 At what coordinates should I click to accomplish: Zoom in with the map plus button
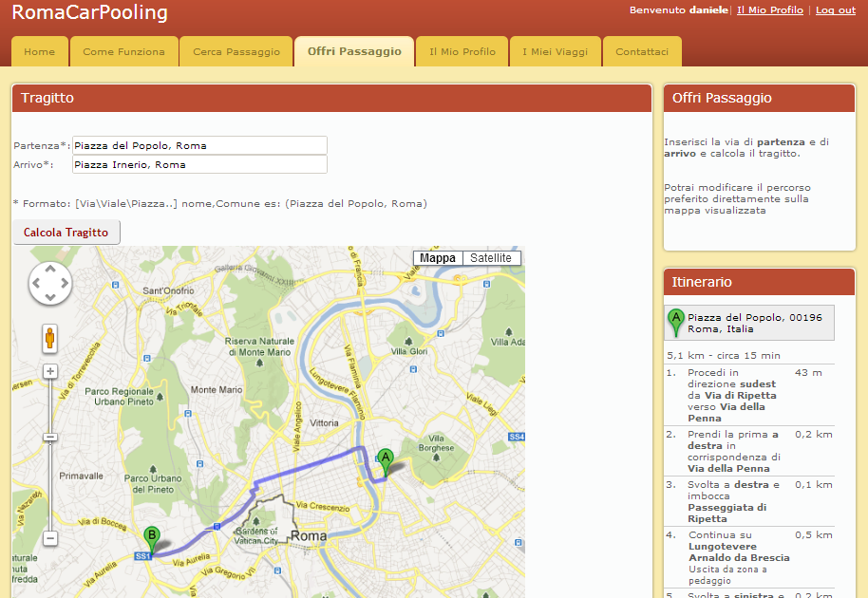pyautogui.click(x=50, y=371)
